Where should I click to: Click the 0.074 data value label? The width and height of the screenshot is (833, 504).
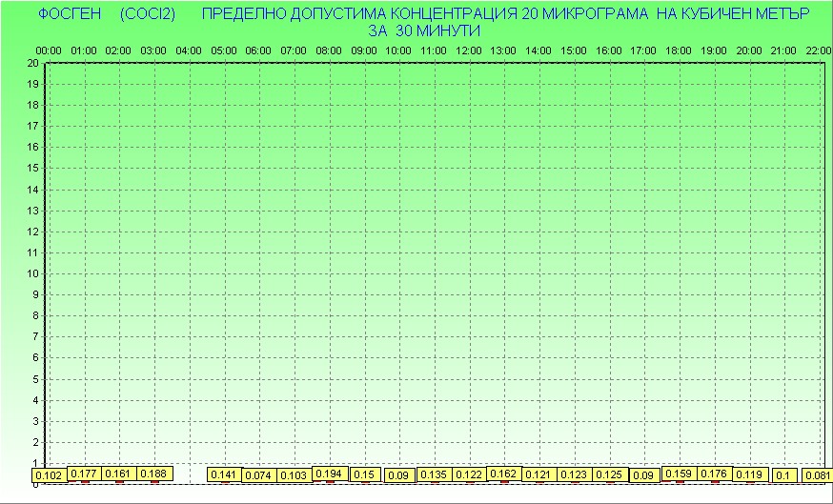click(x=258, y=474)
